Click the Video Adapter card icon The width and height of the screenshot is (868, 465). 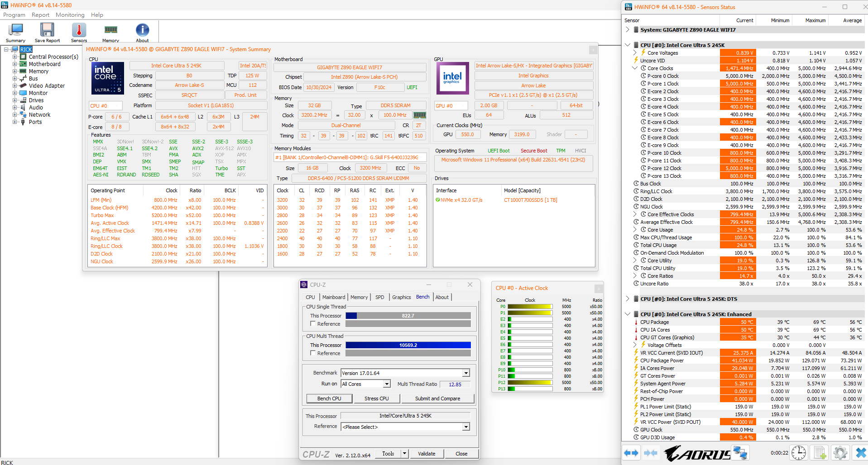pyautogui.click(x=23, y=86)
